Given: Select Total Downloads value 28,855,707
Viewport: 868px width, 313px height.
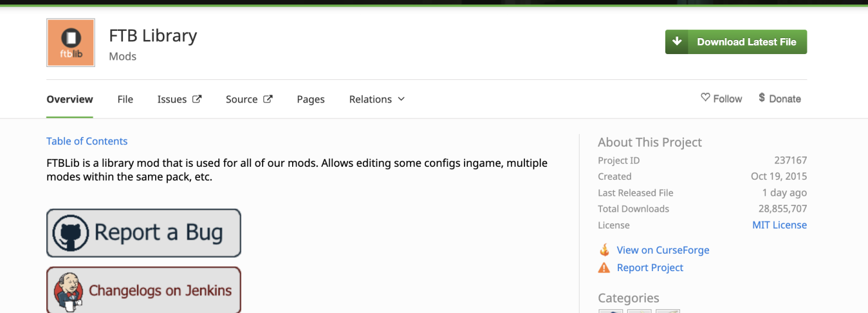Looking at the screenshot, I should point(782,209).
